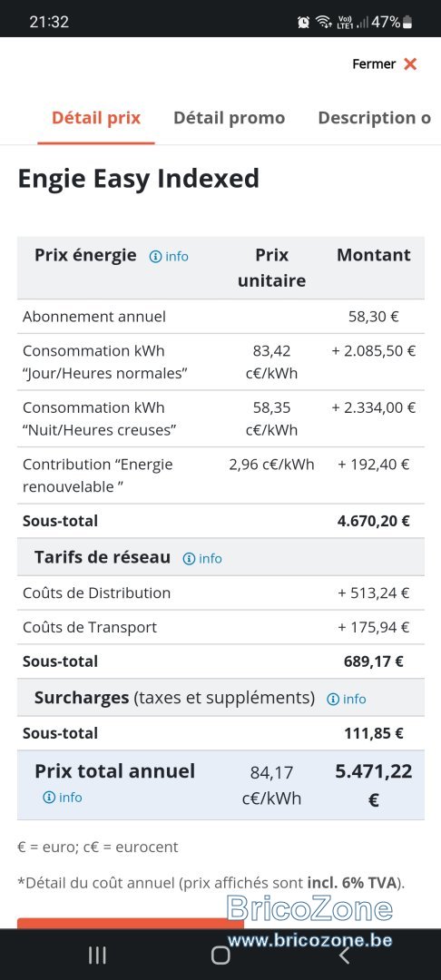
Task: Show info for Tarifs de réseau
Action: [201, 558]
